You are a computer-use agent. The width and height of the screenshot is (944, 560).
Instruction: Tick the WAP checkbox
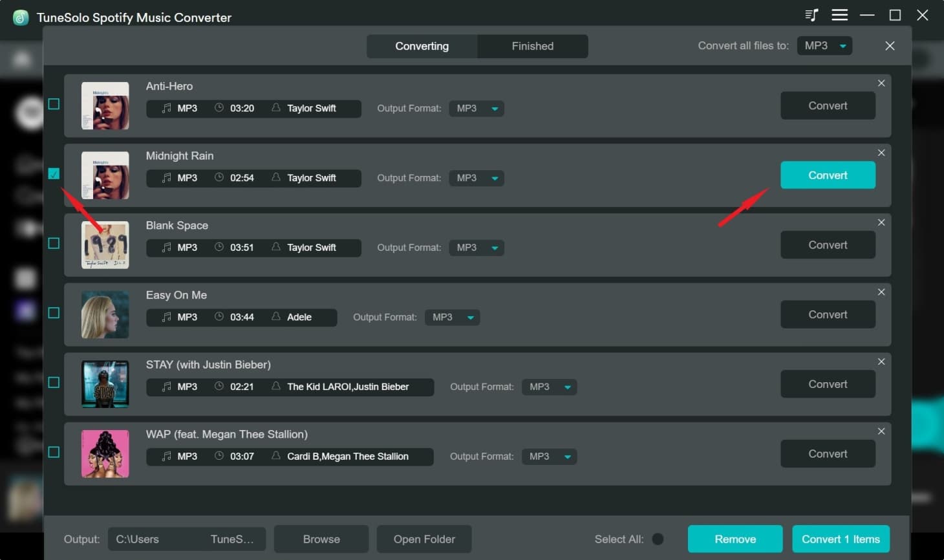(x=54, y=452)
